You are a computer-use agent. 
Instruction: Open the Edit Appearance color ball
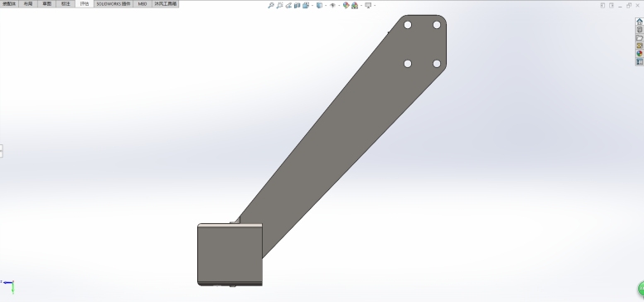coord(346,5)
